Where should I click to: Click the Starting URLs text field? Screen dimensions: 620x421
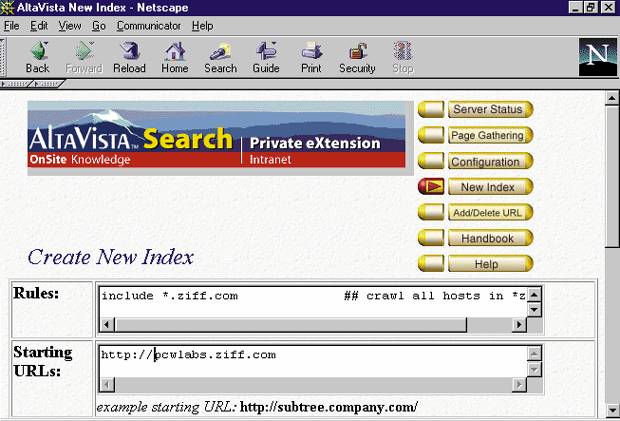point(312,361)
